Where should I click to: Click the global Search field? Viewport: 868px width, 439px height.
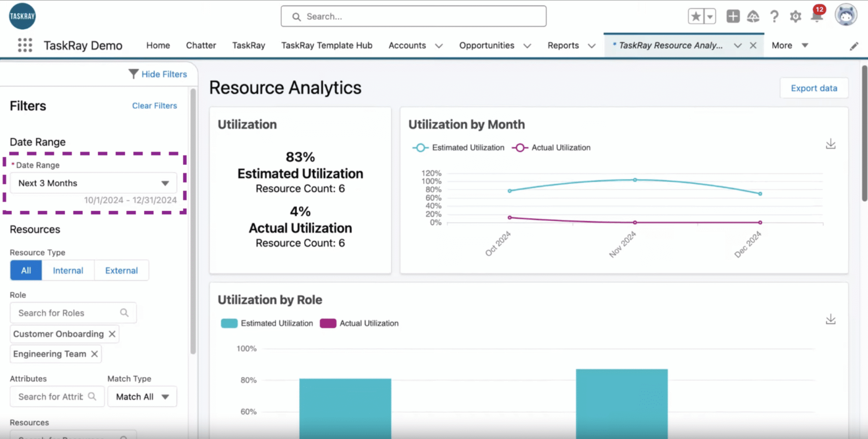pyautogui.click(x=413, y=16)
